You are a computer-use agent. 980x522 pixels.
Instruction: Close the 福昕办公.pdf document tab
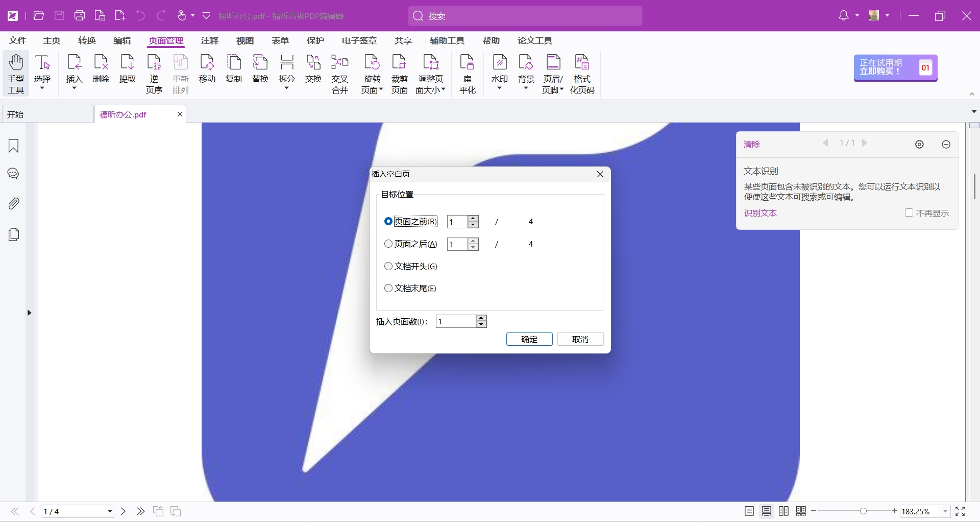point(180,114)
